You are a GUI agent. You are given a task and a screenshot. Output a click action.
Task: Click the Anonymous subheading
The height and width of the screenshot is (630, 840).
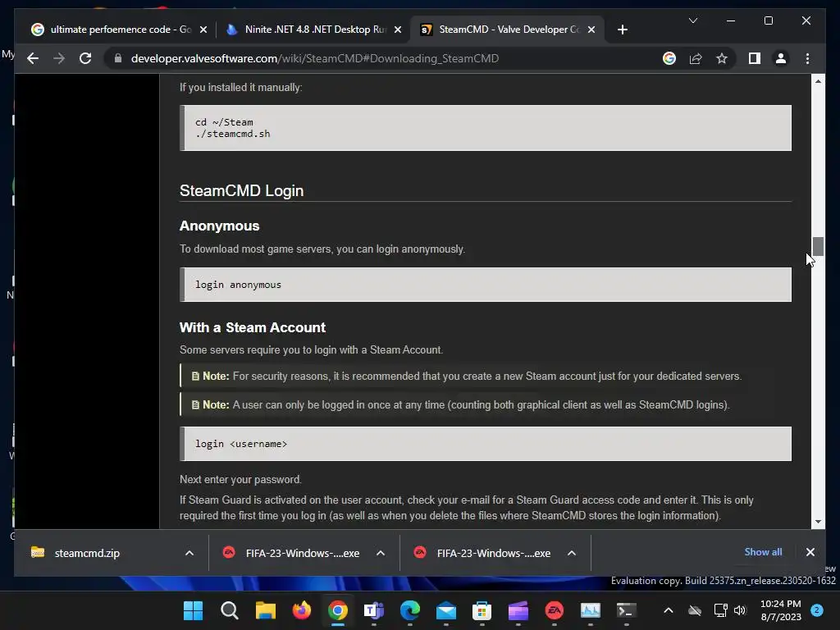pos(219,226)
